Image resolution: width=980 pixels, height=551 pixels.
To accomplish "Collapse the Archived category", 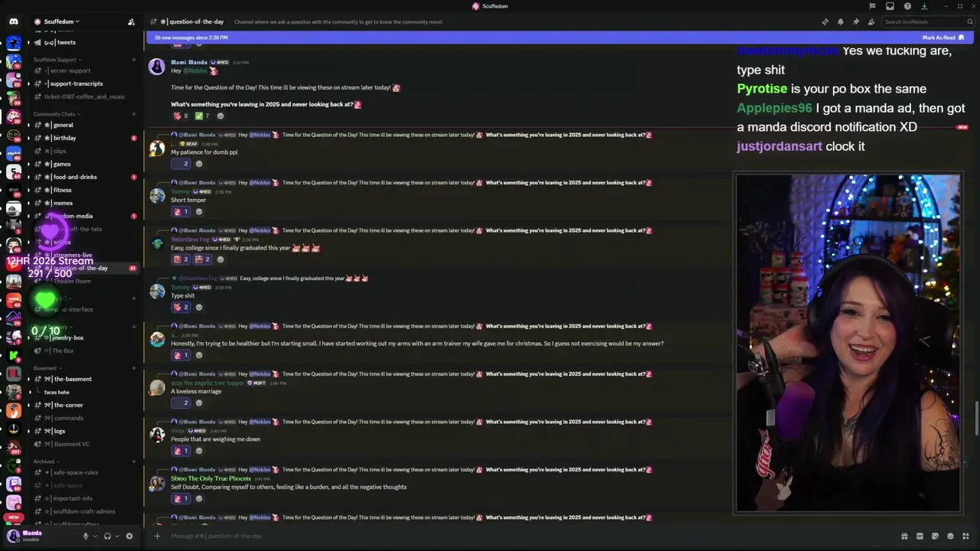I will 46,461.
